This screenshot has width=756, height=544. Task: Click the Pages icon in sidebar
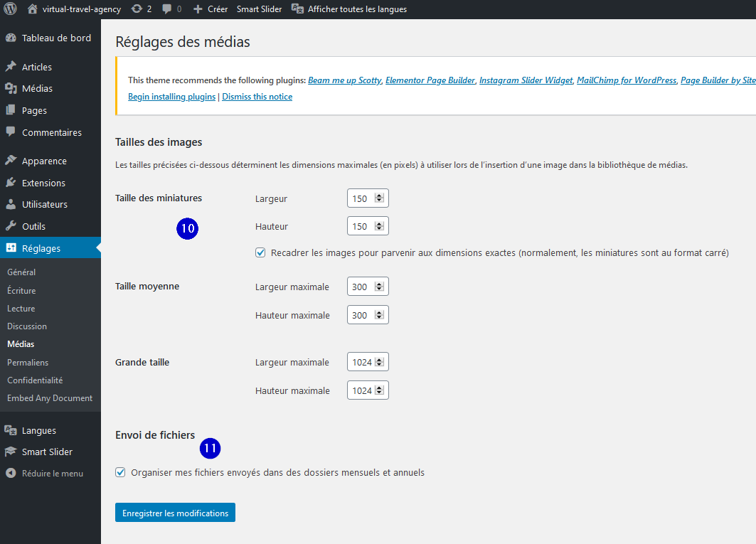point(11,110)
